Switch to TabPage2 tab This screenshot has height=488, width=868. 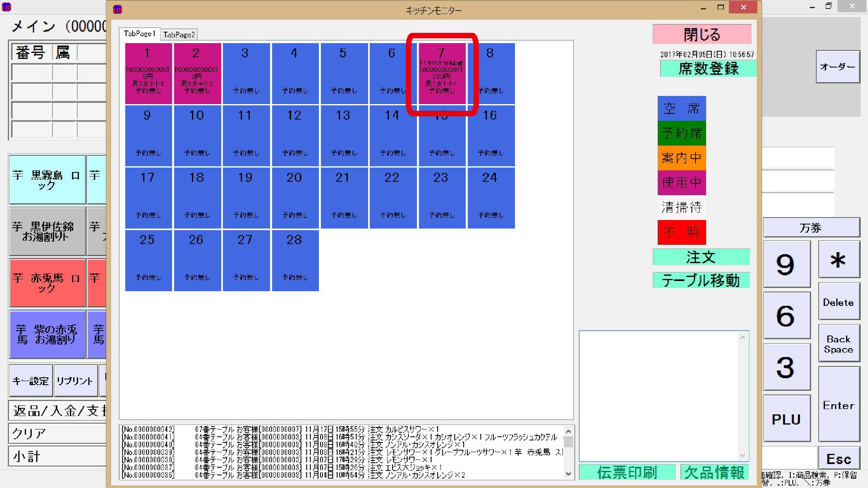tap(179, 35)
